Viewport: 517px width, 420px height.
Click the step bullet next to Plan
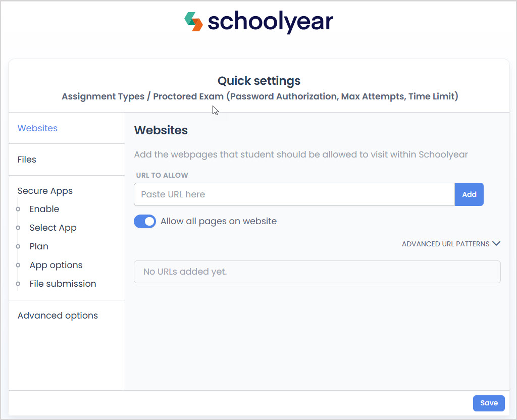[19, 246]
